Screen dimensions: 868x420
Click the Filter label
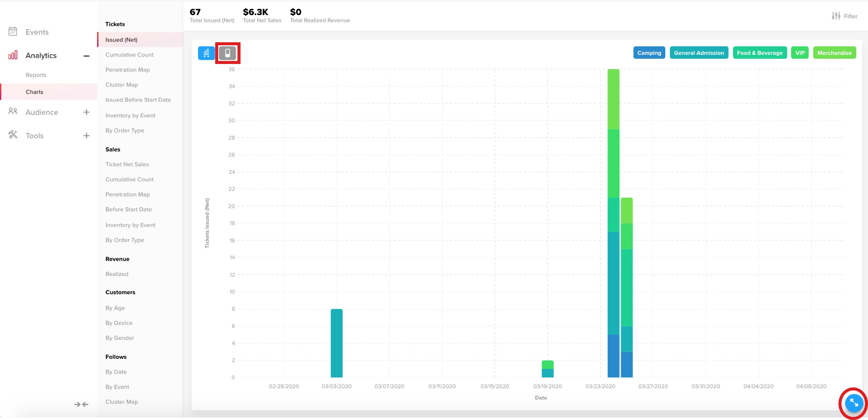point(851,16)
